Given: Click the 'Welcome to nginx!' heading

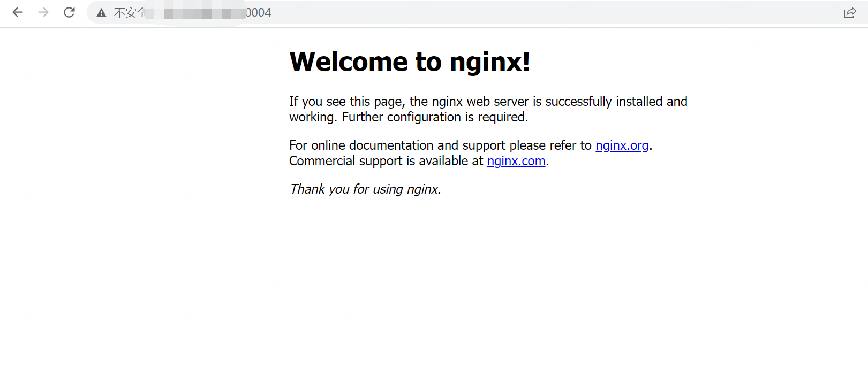Looking at the screenshot, I should 410,62.
